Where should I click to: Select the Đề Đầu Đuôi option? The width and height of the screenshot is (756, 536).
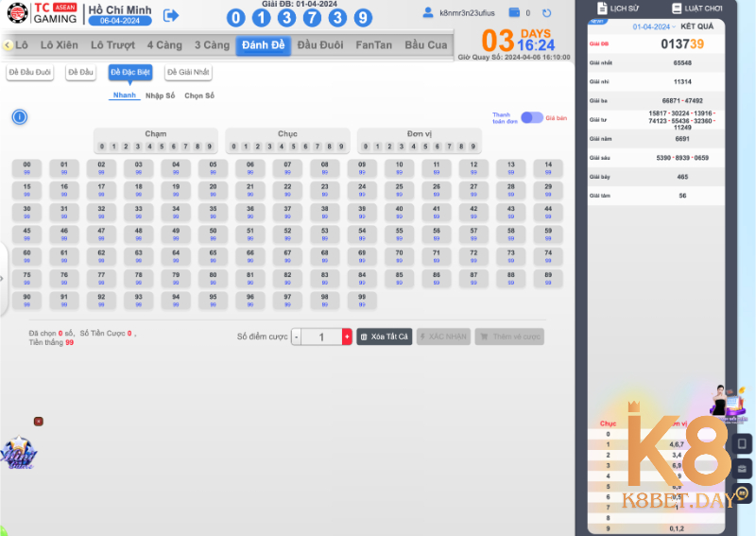pyautogui.click(x=30, y=73)
